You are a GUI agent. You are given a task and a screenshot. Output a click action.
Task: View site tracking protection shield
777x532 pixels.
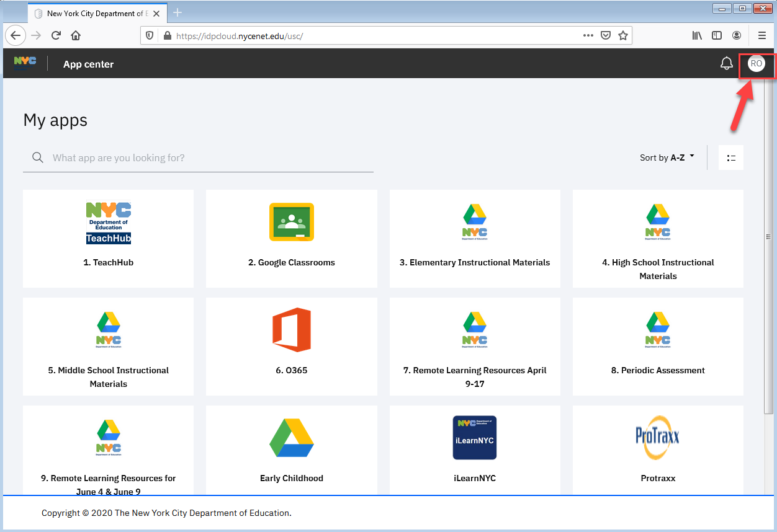pos(150,36)
